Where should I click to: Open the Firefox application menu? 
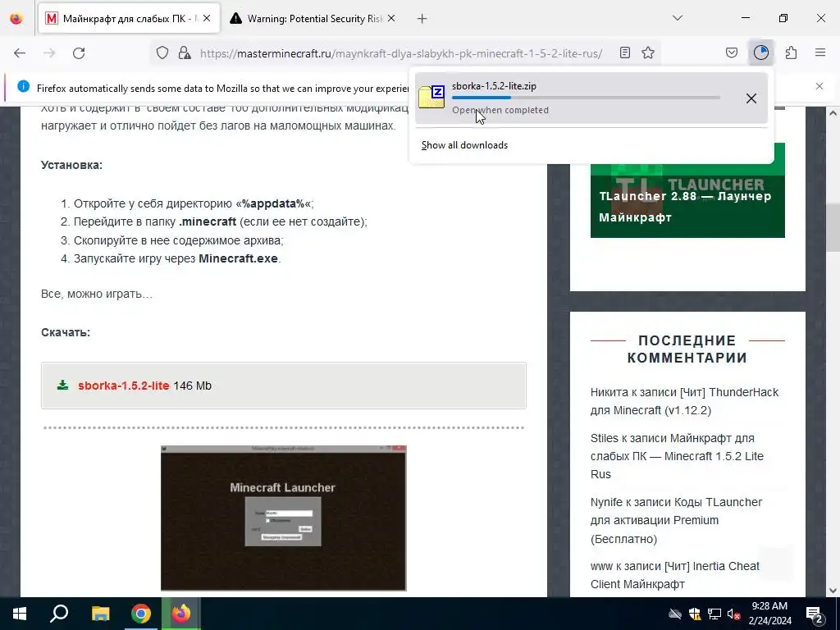pos(820,52)
